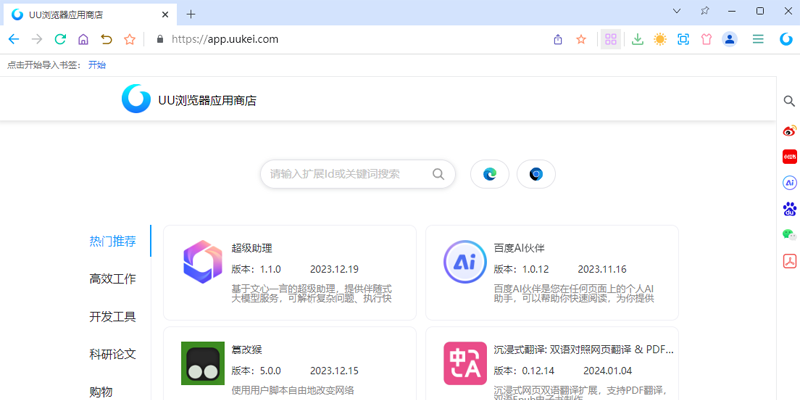Open the purple home page icon
This screenshot has height=400, width=800.
coord(83,39)
